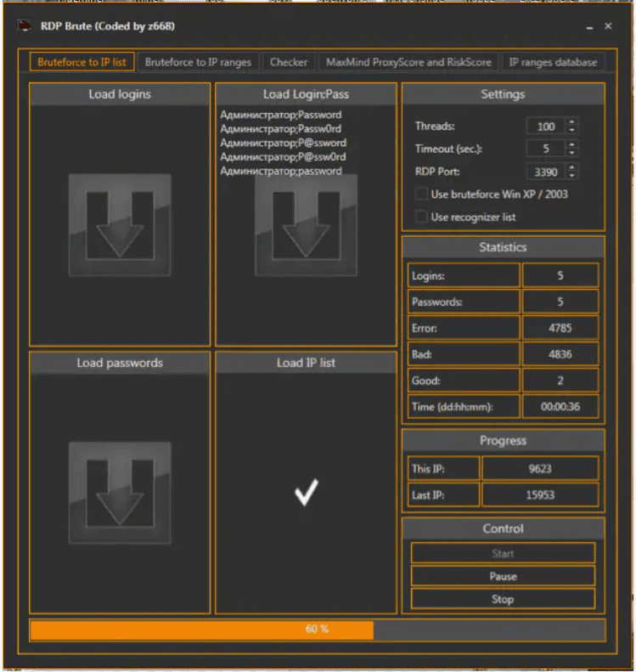Click the Error value 4785
This screenshot has width=636, height=672.
tap(560, 328)
